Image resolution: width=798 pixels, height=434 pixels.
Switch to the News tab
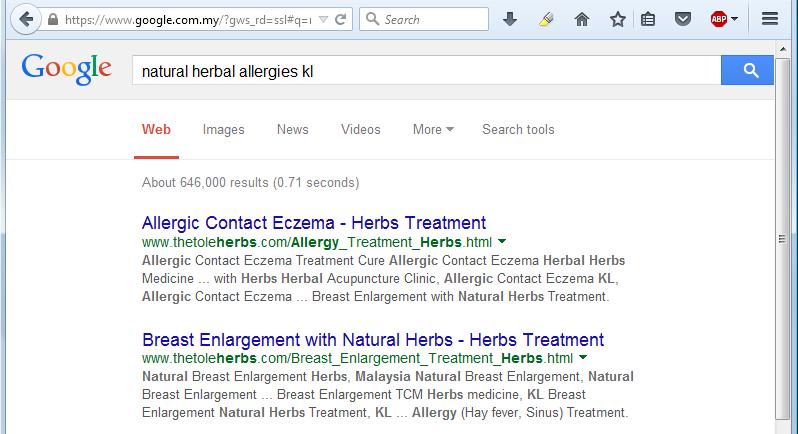point(292,129)
